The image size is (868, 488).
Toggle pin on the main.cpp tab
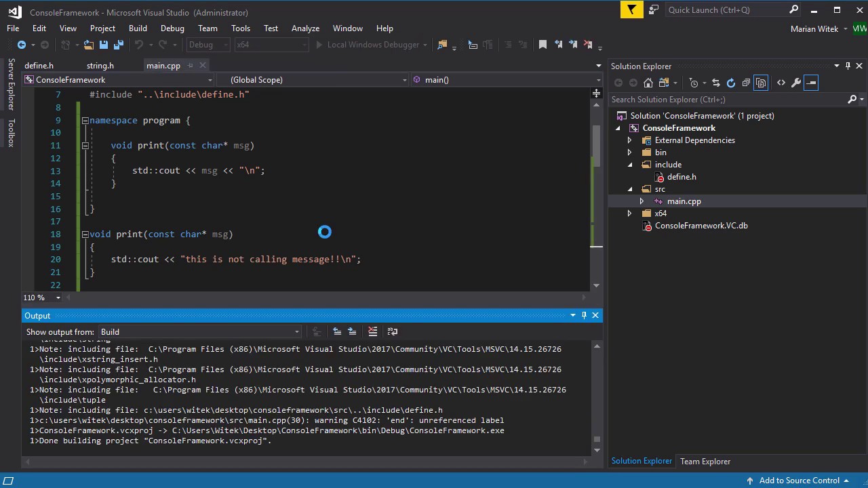[191, 65]
